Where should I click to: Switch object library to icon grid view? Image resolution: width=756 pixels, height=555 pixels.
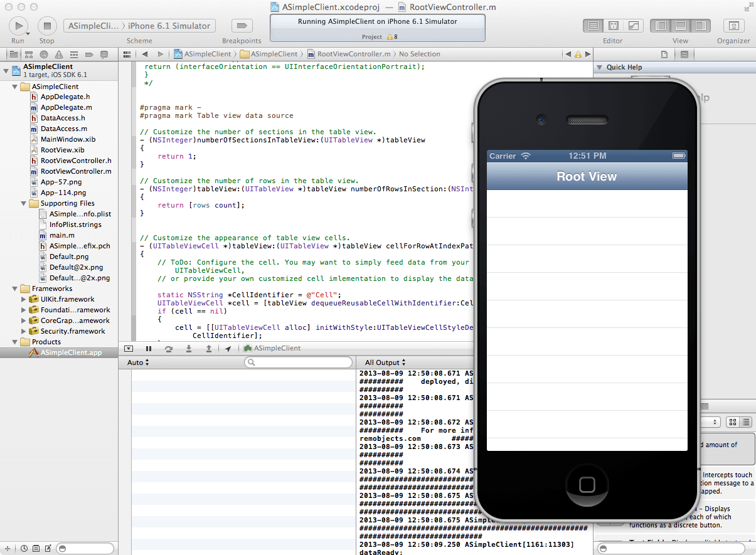click(733, 422)
